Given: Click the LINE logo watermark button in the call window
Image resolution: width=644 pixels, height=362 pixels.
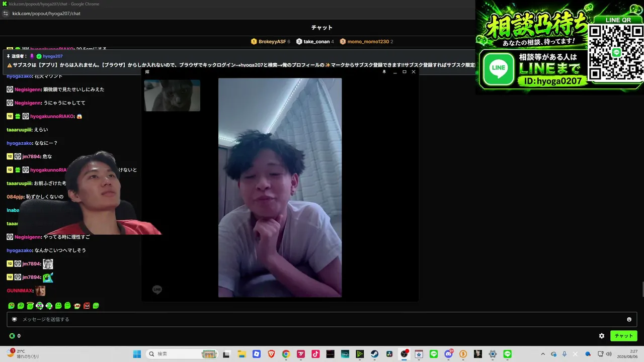Looking at the screenshot, I should (x=157, y=290).
